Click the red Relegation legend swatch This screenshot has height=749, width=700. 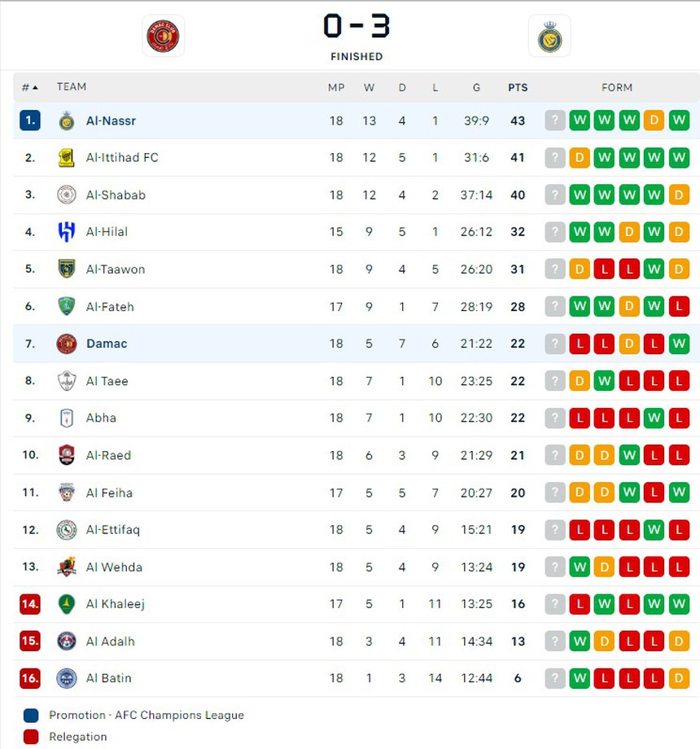pos(31,737)
